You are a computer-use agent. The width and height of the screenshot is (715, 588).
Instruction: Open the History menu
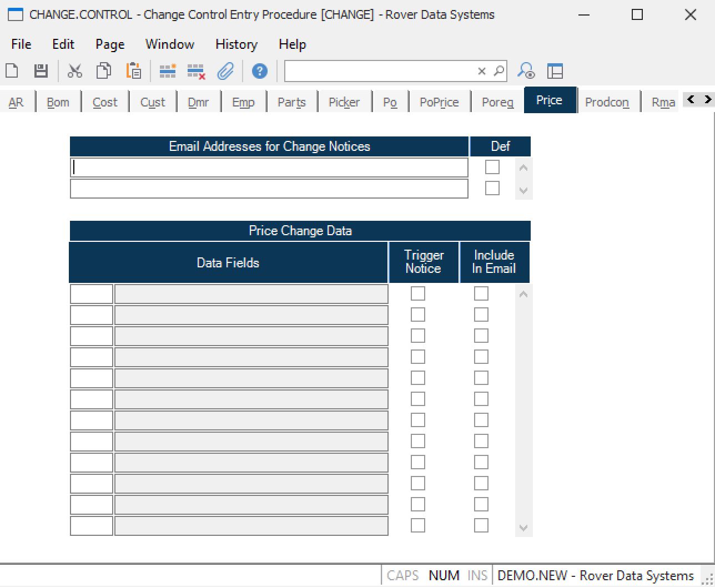click(236, 44)
